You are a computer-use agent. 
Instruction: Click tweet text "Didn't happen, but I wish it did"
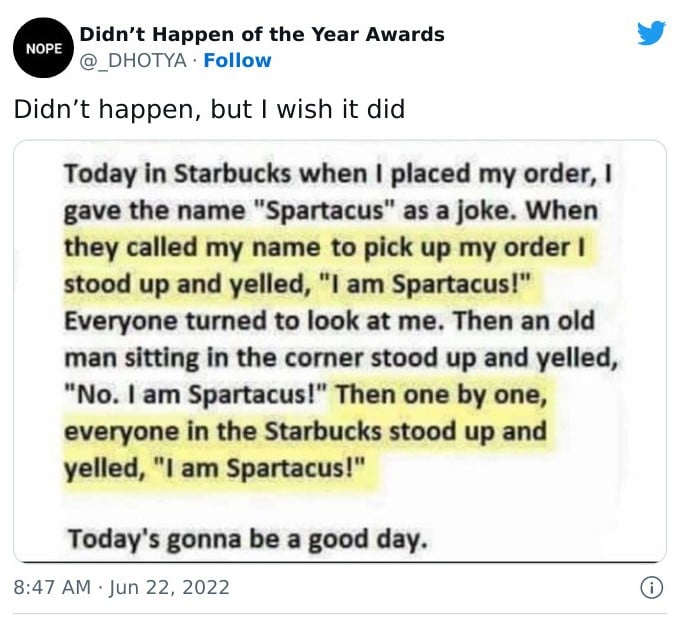tap(209, 109)
